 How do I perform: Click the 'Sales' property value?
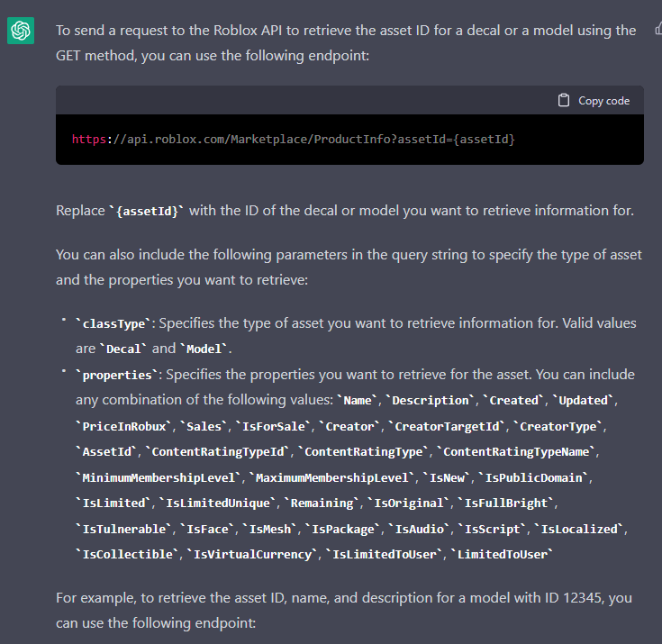[x=204, y=427]
